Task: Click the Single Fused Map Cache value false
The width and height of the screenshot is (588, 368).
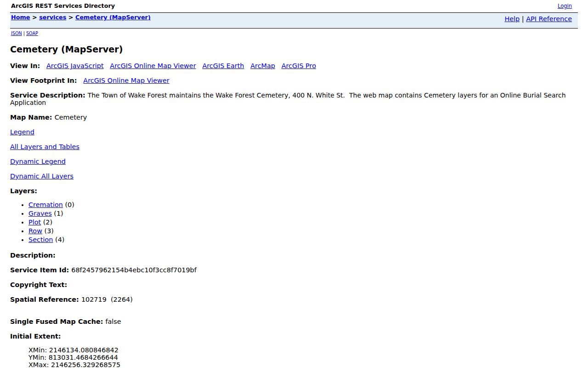Action: tap(113, 322)
